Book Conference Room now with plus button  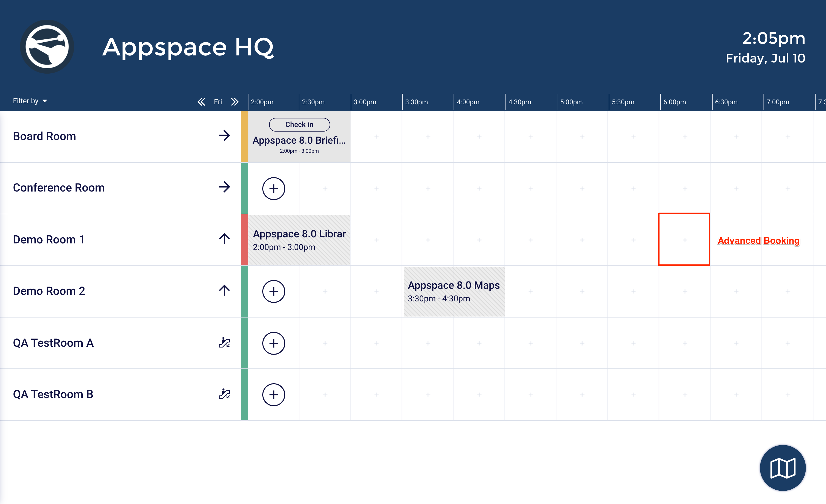(x=274, y=188)
